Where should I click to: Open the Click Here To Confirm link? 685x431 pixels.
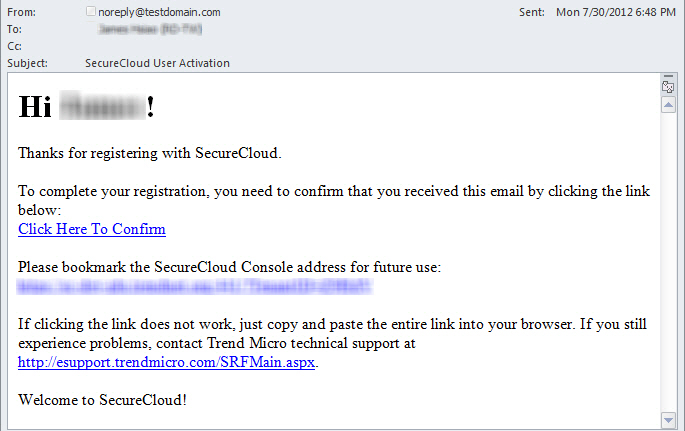[x=92, y=229]
